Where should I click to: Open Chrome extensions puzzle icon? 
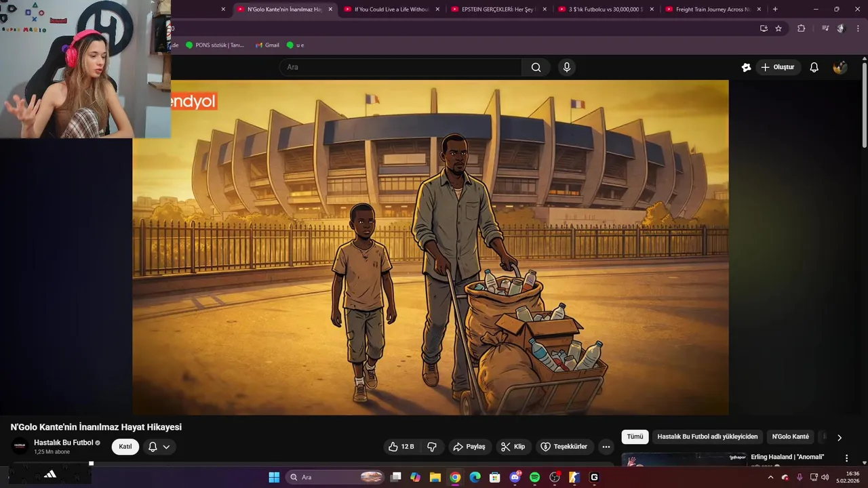[801, 28]
